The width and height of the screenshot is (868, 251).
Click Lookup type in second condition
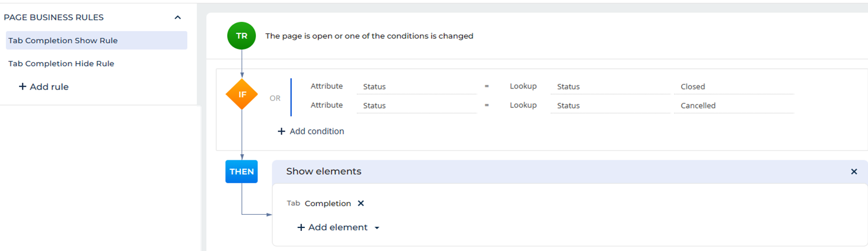point(523,105)
